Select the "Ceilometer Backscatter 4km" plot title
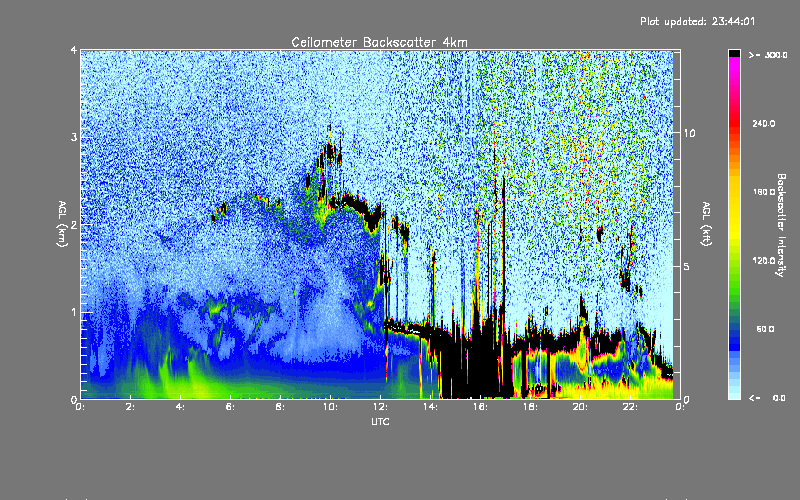Screen dimensions: 800x500 [379, 42]
